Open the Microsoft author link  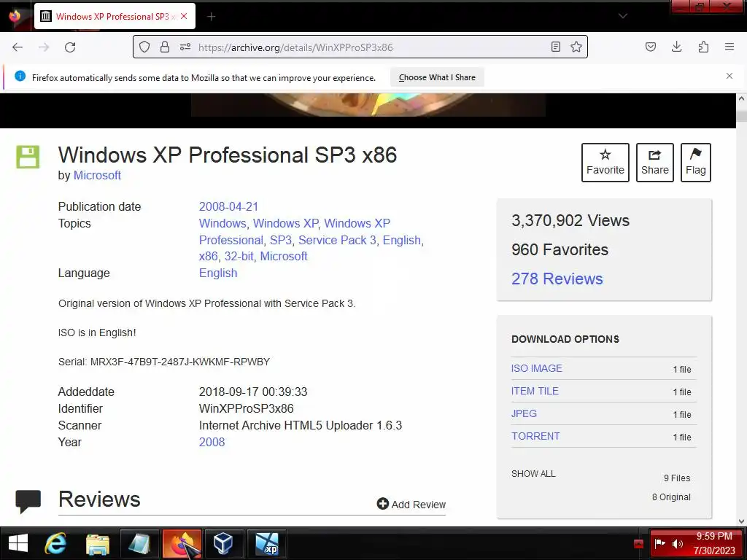97,175
